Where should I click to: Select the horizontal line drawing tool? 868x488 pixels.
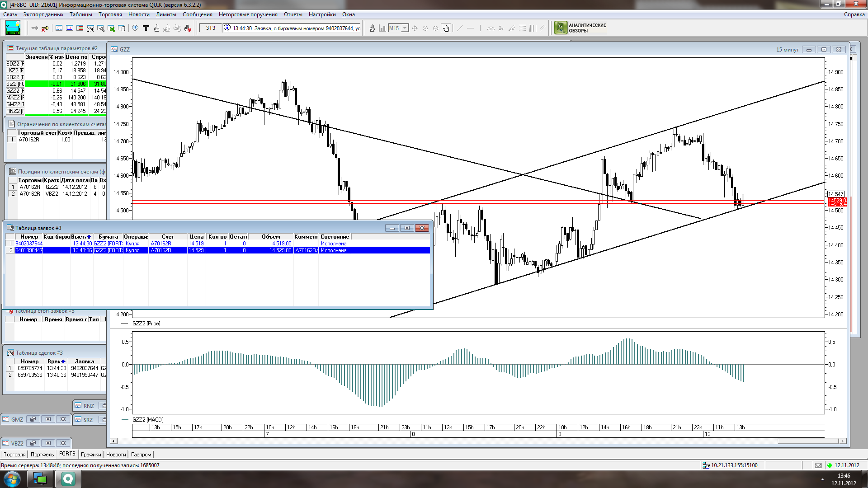point(470,28)
